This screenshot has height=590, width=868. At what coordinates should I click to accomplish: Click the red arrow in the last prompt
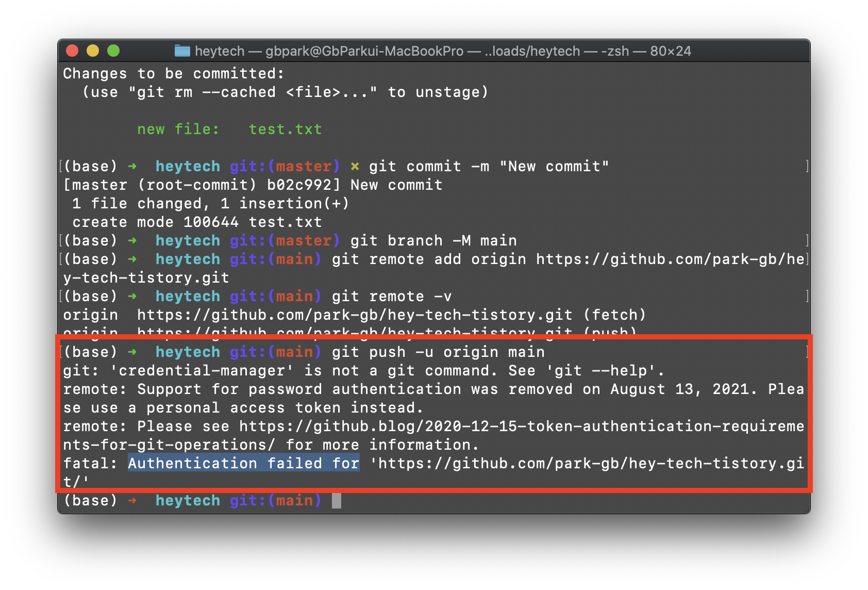pyautogui.click(x=132, y=500)
